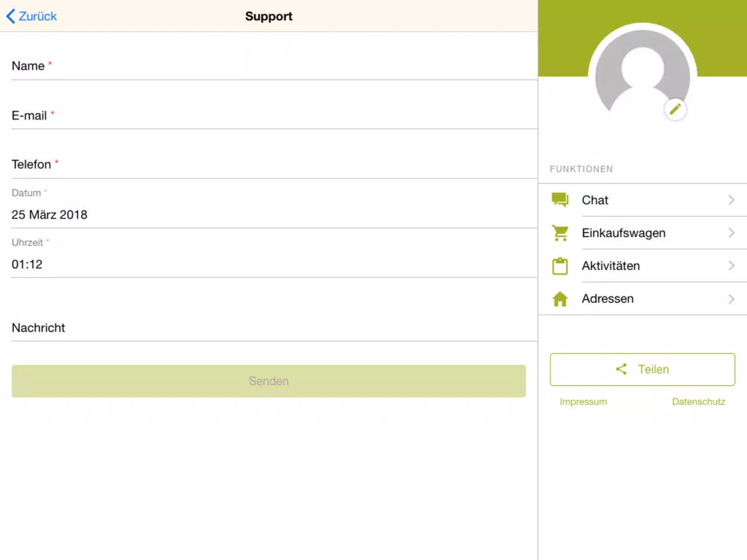The height and width of the screenshot is (560, 747).
Task: Click the Einkaufswagen cart icon
Action: (560, 233)
